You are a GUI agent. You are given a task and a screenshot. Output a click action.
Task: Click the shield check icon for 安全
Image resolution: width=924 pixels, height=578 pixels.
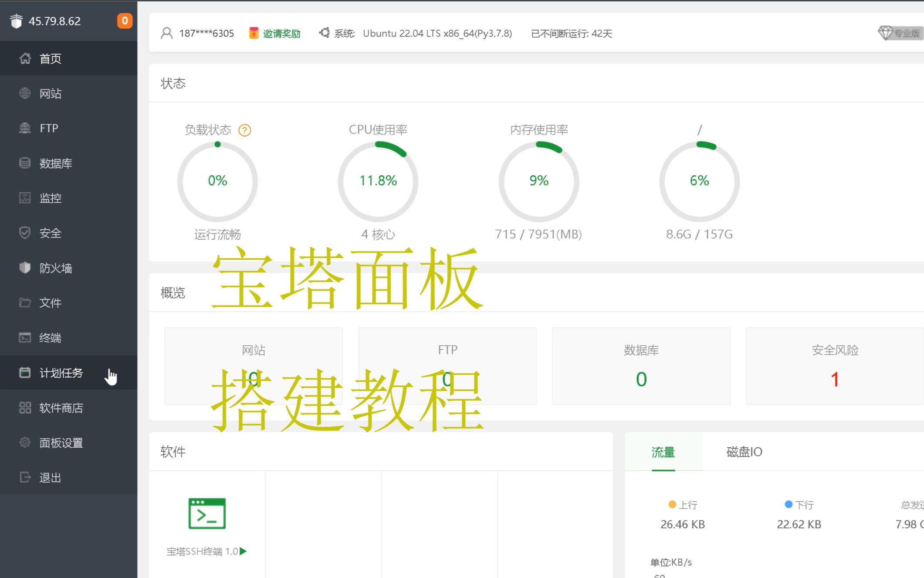pyautogui.click(x=25, y=233)
